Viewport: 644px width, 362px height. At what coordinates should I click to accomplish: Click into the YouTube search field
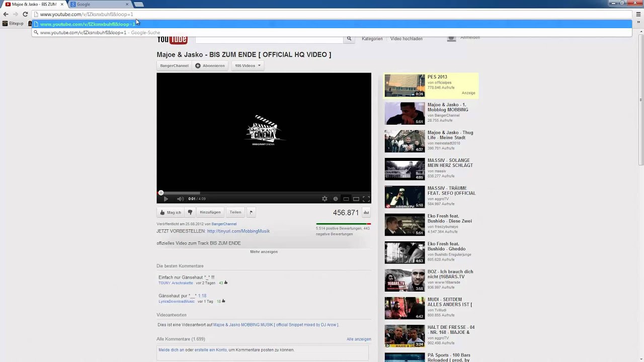point(269,39)
